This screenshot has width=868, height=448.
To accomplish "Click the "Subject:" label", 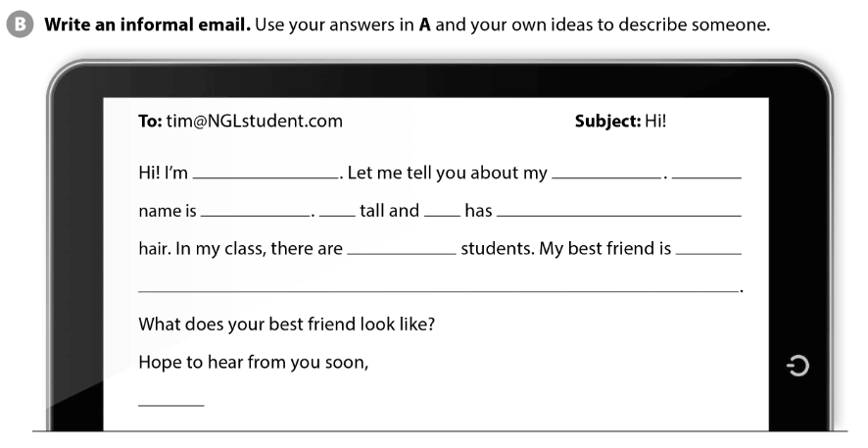I will (x=606, y=122).
